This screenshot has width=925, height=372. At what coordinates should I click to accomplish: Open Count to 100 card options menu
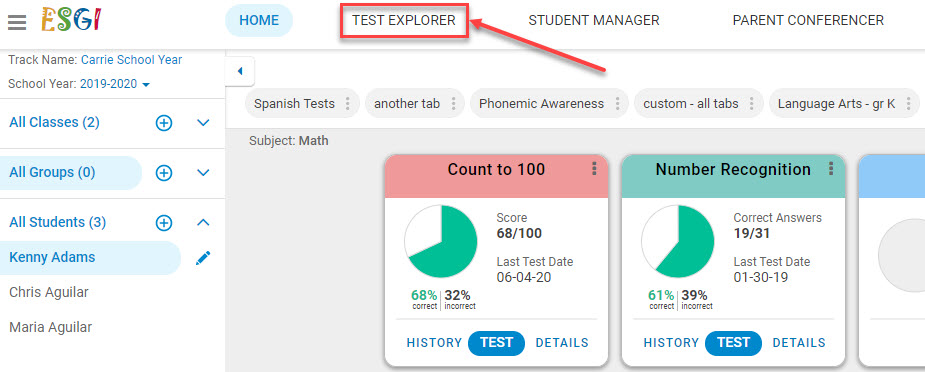tap(594, 169)
